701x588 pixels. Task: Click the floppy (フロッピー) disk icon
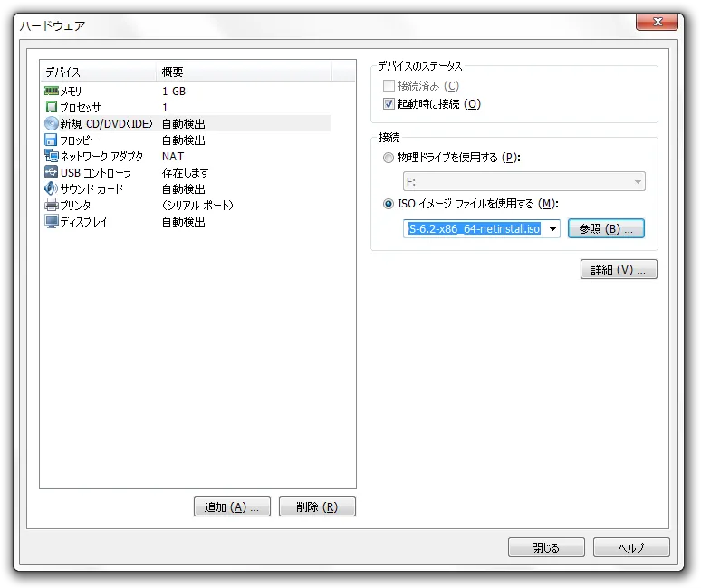tap(51, 140)
